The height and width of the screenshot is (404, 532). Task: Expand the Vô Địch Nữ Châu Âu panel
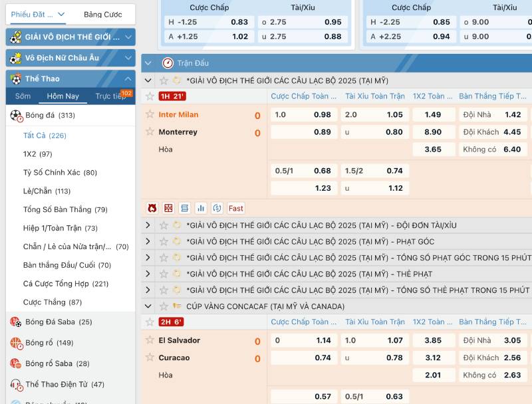click(x=128, y=58)
